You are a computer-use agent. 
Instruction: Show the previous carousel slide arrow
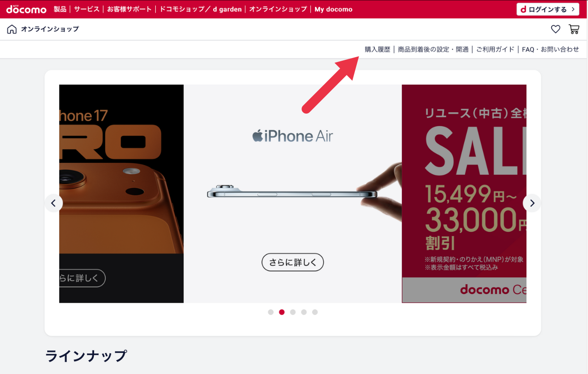(x=54, y=203)
